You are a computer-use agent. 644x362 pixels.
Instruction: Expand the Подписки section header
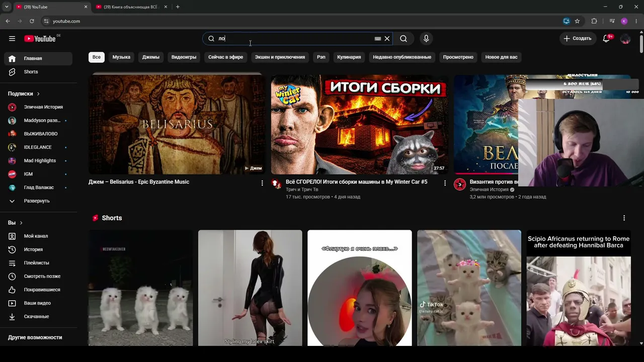tap(24, 94)
